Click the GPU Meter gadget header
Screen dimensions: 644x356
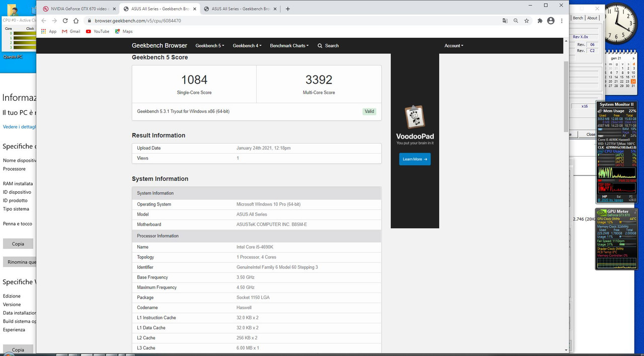[x=618, y=211]
